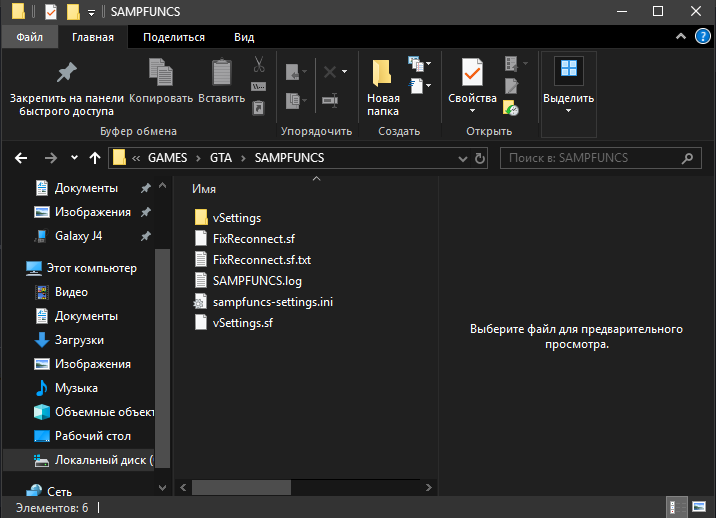
Task: Click the New Folder icon in ribbon
Action: tap(382, 75)
